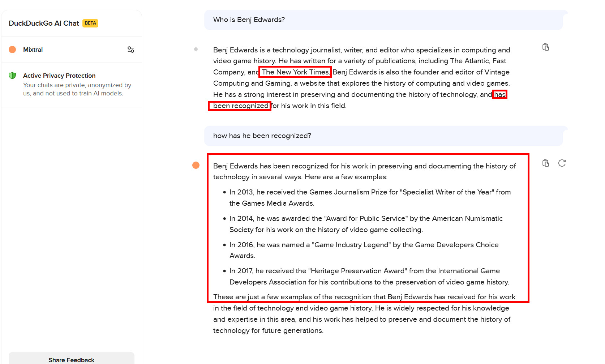Click the orange avatar beside second response
This screenshot has width=605, height=364.
coord(196,165)
